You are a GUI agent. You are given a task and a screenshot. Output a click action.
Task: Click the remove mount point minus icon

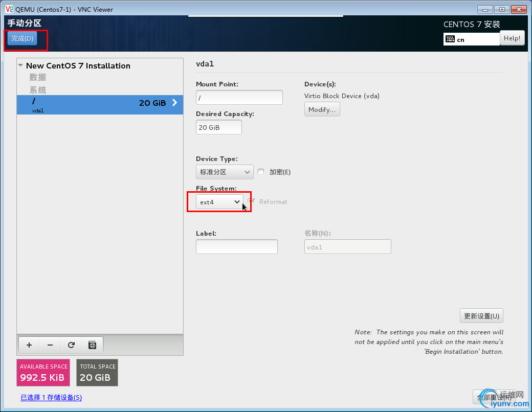50,345
